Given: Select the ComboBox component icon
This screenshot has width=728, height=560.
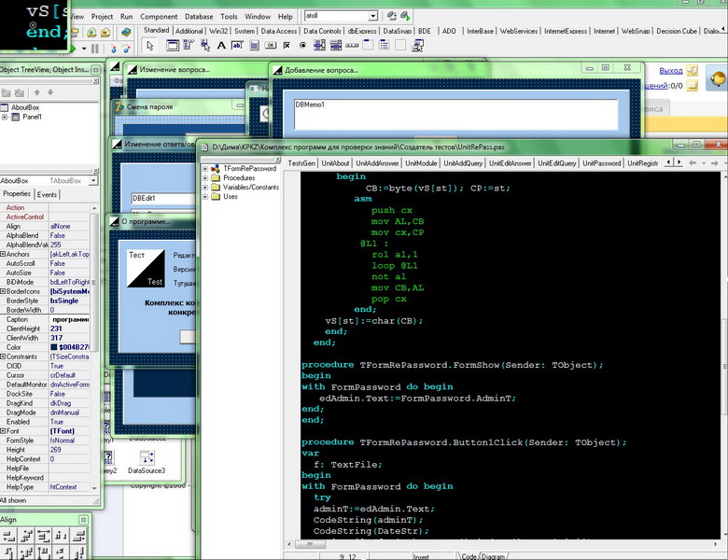Looking at the screenshot, I should click(336, 46).
